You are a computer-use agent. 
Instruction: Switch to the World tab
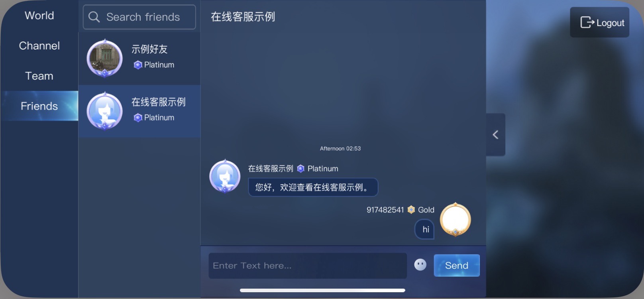coord(39,16)
